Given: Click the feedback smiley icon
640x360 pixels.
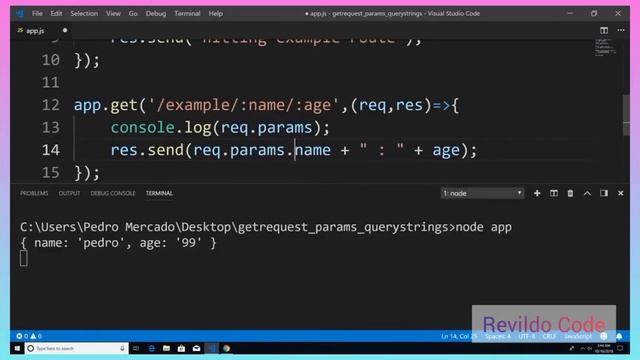Looking at the screenshot, I should click(604, 336).
